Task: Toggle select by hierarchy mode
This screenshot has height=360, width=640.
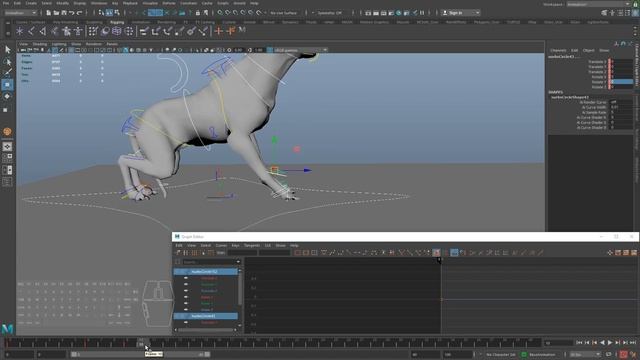Action: point(102,13)
